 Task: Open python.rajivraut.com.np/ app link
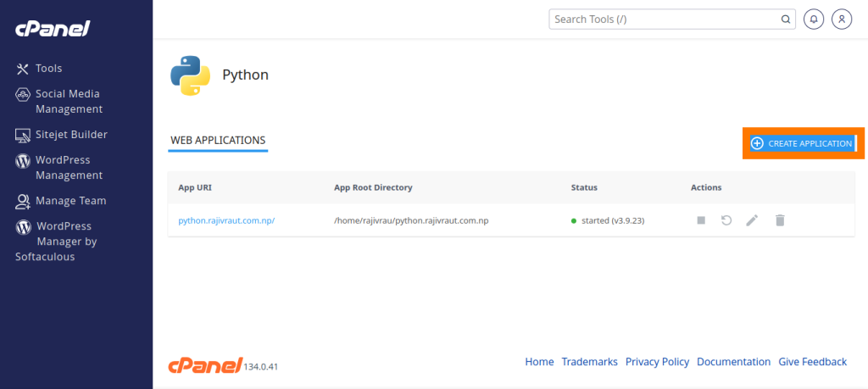tap(226, 221)
